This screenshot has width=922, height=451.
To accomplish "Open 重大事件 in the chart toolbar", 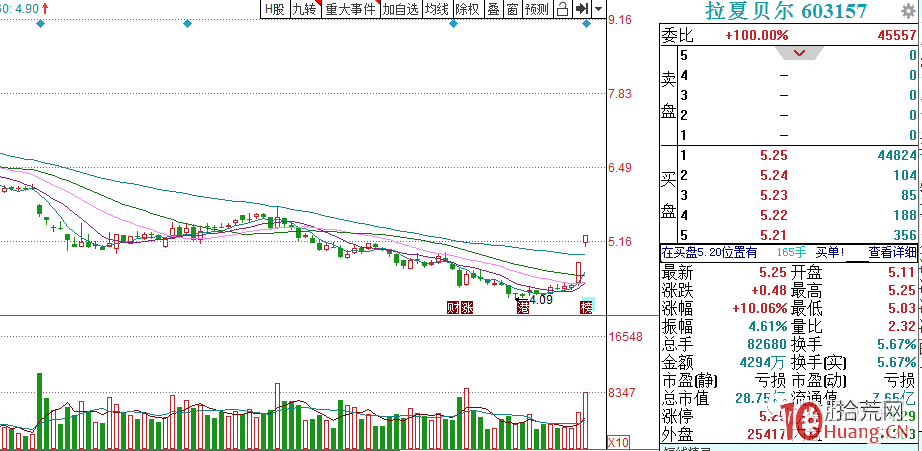I will click(x=350, y=9).
